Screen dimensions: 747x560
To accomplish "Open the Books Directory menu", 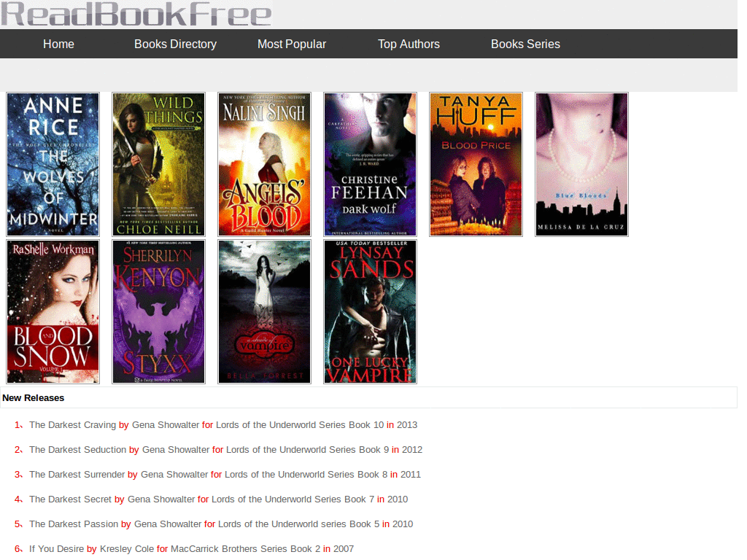I will tap(175, 44).
